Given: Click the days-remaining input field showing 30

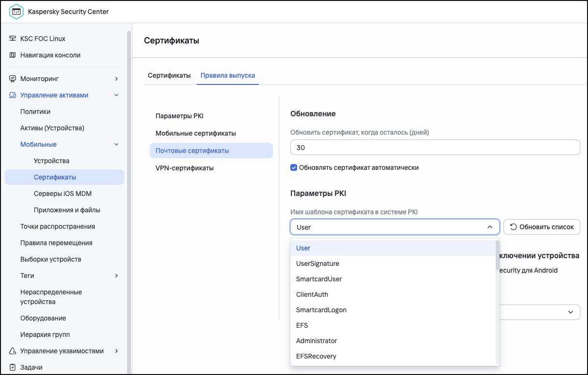Looking at the screenshot, I should tap(435, 148).
